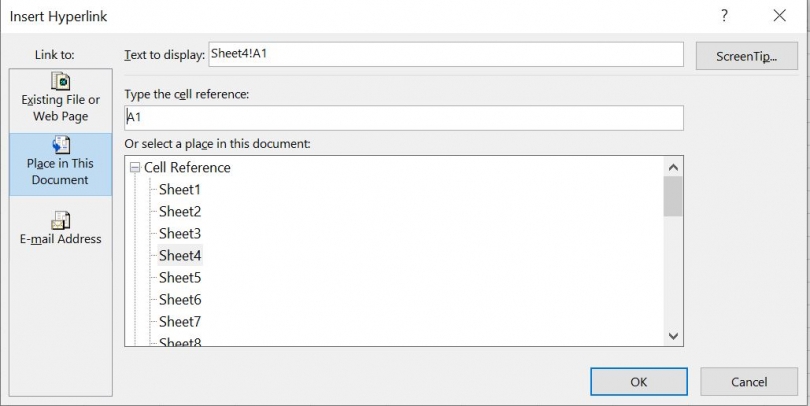
Task: Select Sheet1 in the document list
Action: (x=180, y=190)
